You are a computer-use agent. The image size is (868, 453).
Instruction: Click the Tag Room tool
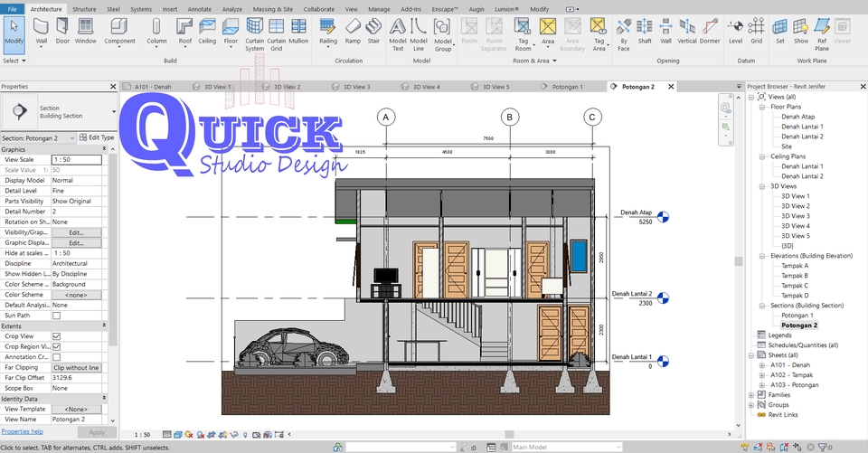click(x=523, y=34)
